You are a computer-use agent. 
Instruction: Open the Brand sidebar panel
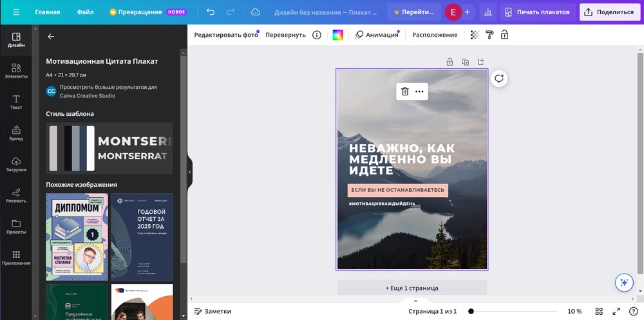(x=16, y=133)
